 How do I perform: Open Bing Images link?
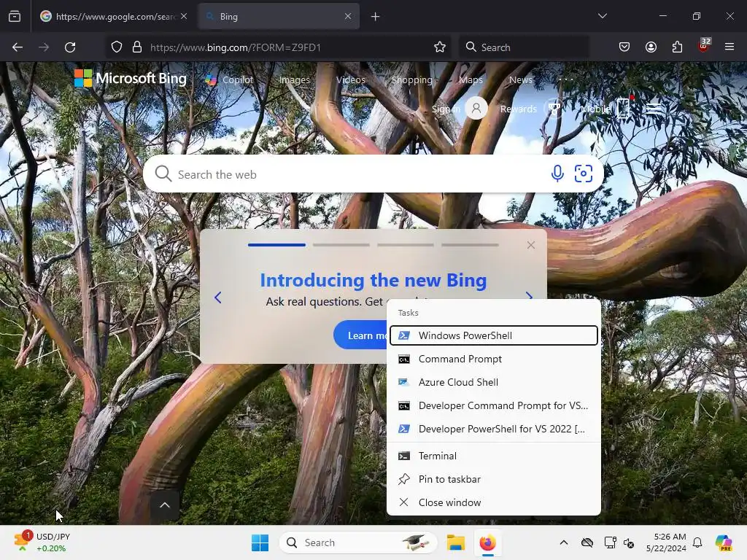click(295, 80)
